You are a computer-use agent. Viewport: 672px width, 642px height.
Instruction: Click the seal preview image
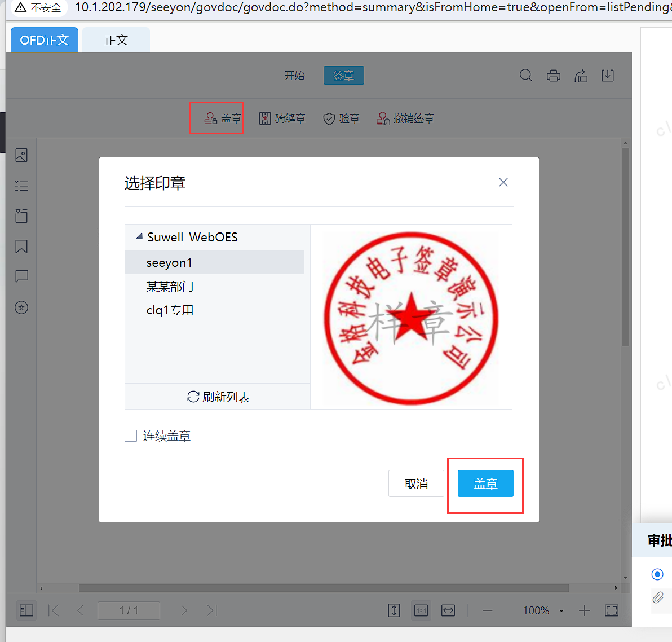(411, 318)
